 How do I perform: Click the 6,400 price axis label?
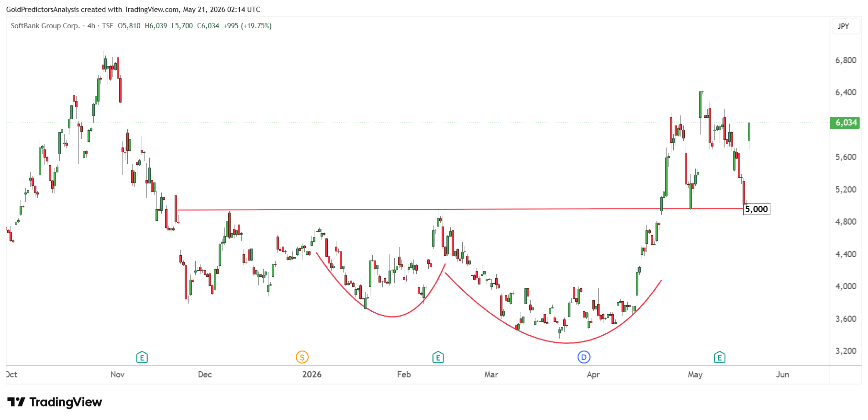pyautogui.click(x=846, y=92)
